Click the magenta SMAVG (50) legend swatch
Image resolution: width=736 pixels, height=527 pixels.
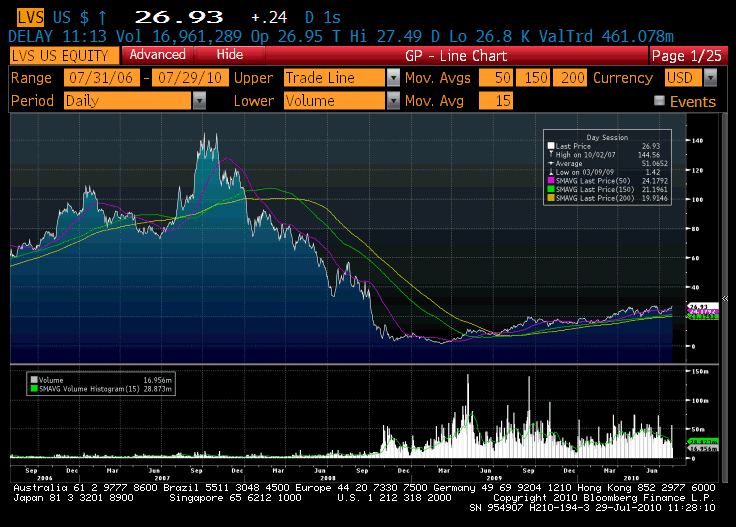(551, 181)
